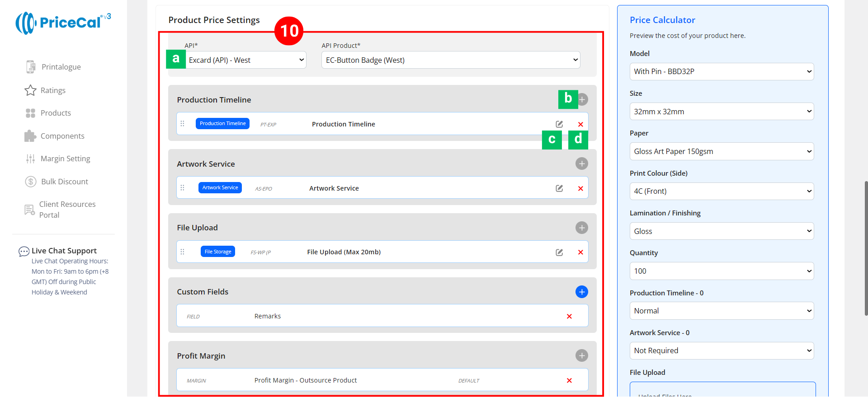Delete the File Upload (Max 20mb) row
Viewport: 868px width, 397px height.
580,252
